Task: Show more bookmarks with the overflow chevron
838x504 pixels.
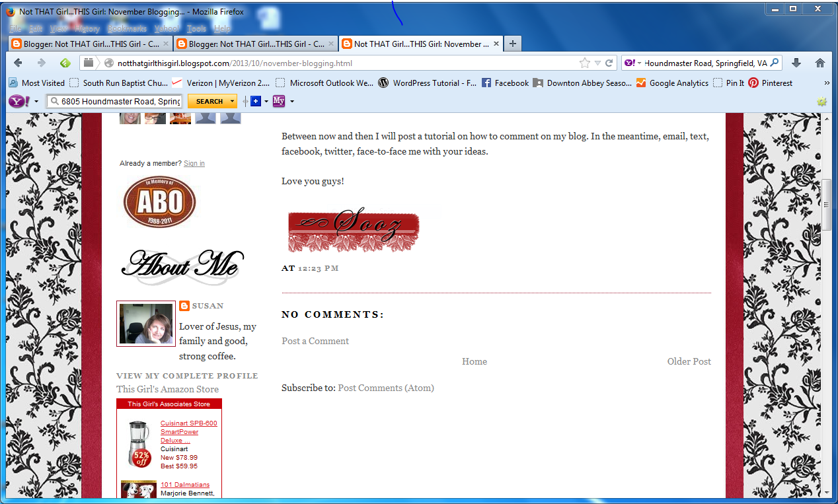Action: coord(826,83)
